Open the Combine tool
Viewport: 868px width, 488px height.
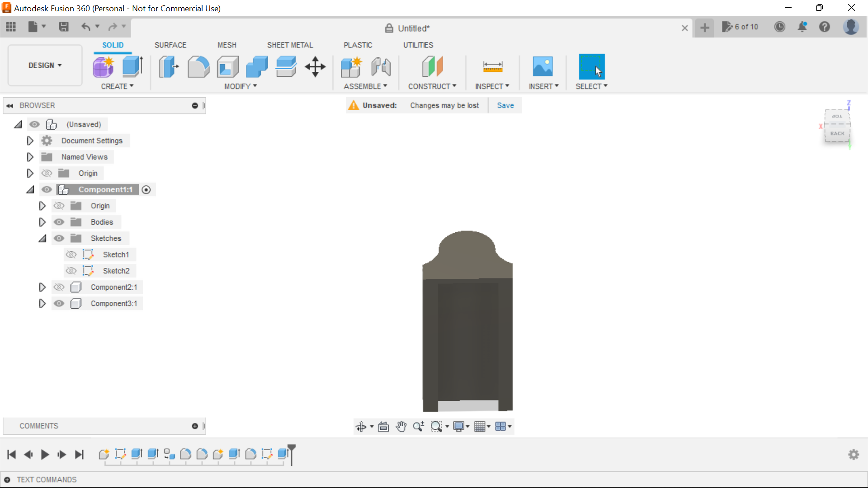[x=256, y=66]
